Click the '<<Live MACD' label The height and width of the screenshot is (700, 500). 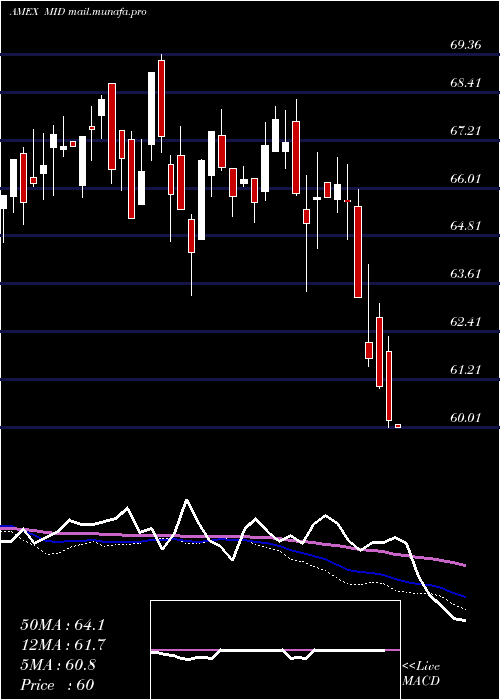coord(421,674)
